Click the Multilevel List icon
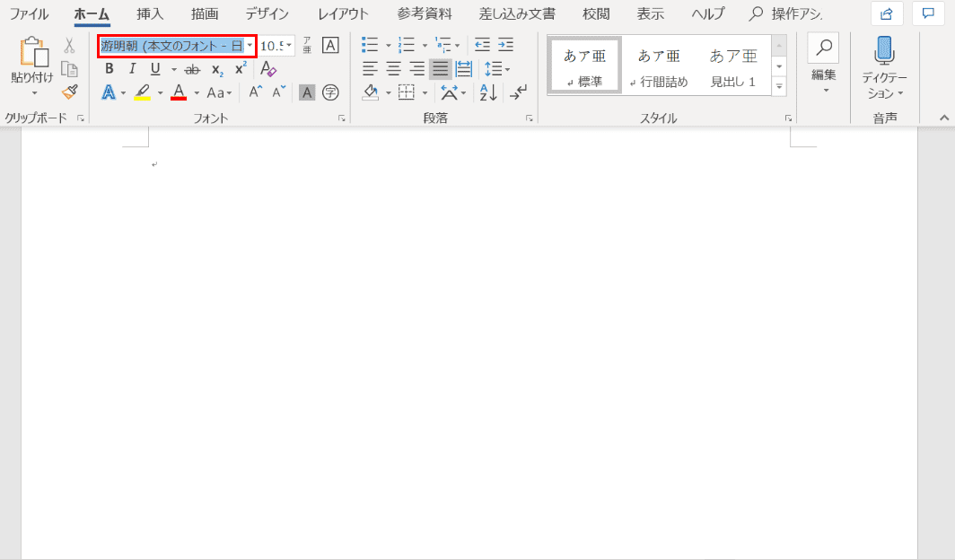 pyautogui.click(x=442, y=45)
